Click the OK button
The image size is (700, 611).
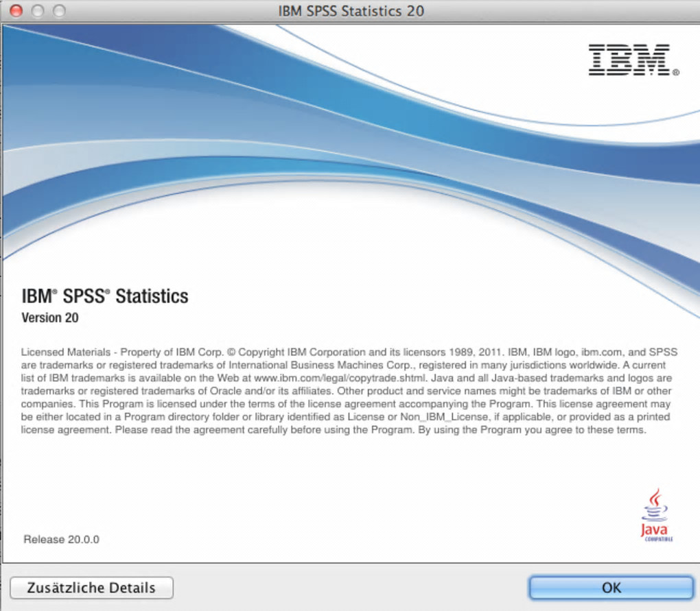[611, 588]
